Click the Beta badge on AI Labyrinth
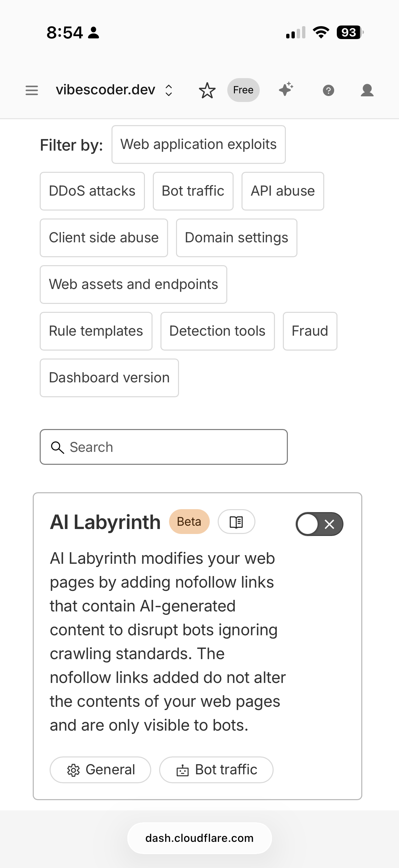This screenshot has height=868, width=399. 189,522
